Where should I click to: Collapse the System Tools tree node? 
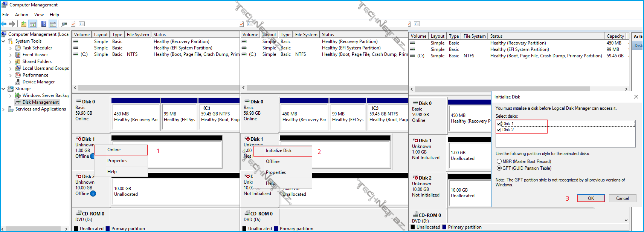3,41
